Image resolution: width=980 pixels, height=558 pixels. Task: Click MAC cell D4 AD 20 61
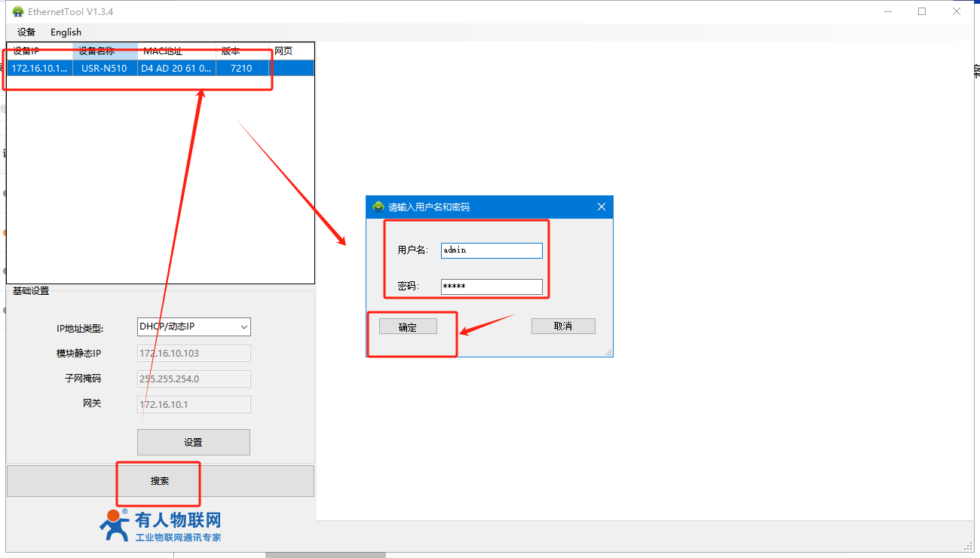(176, 68)
